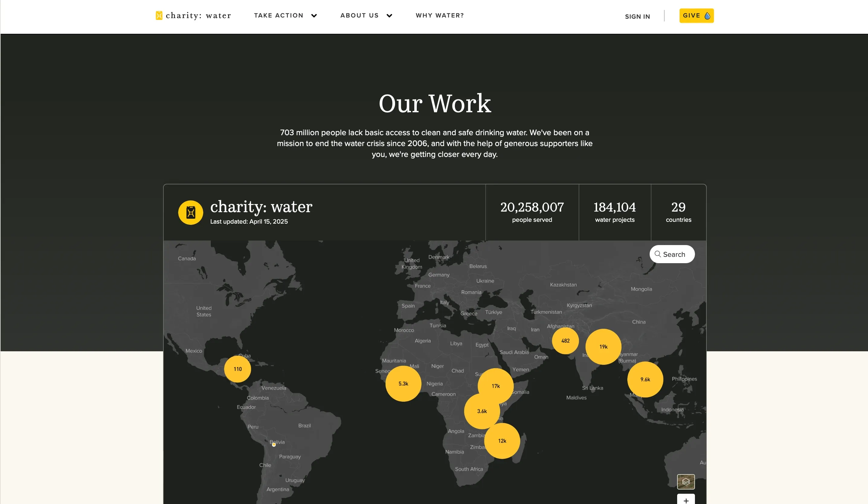Click the yellow jerry can badge beside the stats
Viewport: 868px width, 504px height.
(190, 212)
